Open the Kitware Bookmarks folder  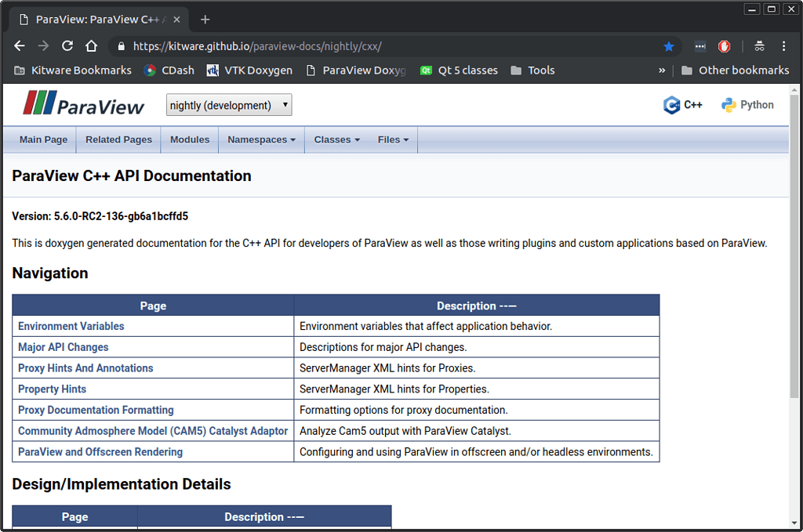pyautogui.click(x=73, y=71)
